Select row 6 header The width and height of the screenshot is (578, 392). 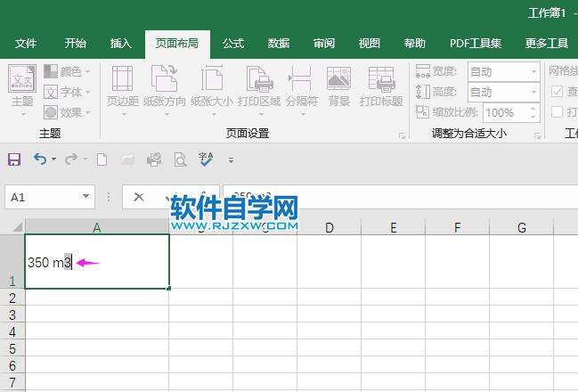point(12,365)
